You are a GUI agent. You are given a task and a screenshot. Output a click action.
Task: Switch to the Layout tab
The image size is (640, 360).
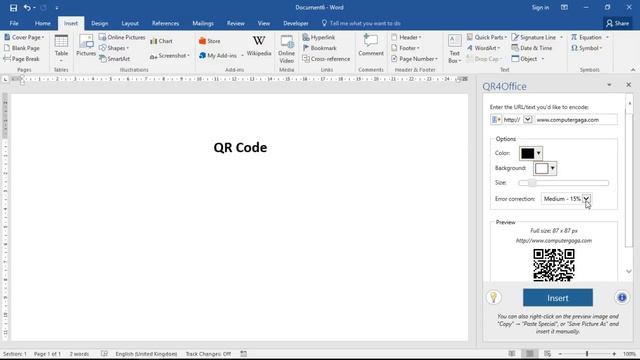[x=130, y=23]
